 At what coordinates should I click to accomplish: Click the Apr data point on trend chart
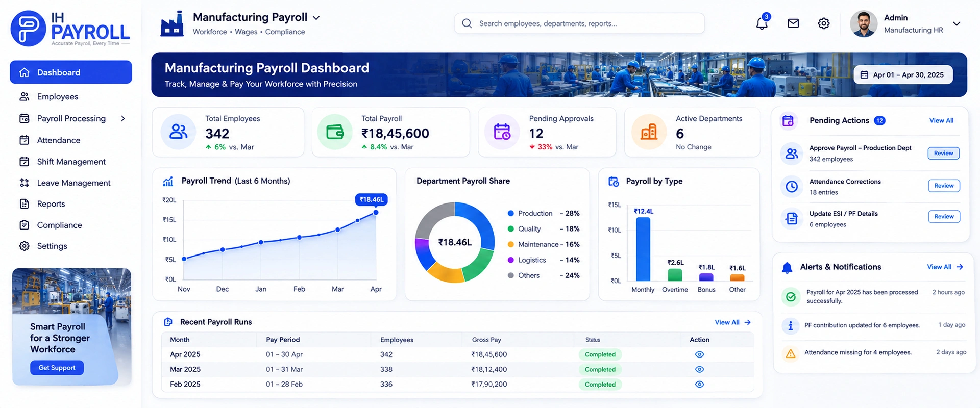(x=376, y=213)
